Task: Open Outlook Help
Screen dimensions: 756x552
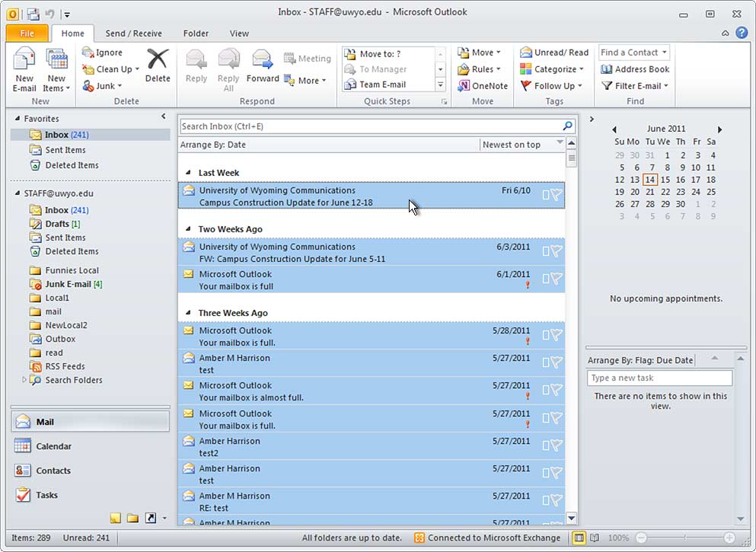Action: 742,32
